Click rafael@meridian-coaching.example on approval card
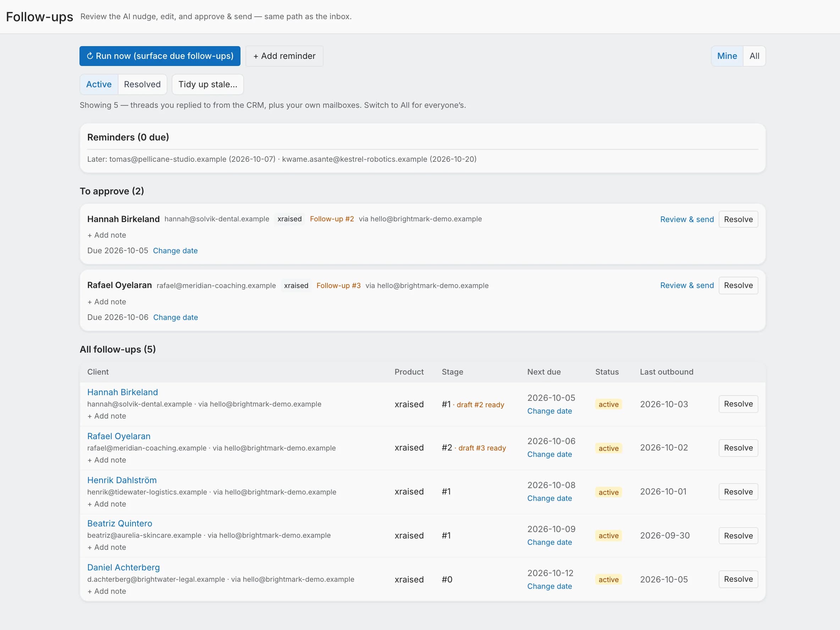 [216, 285]
